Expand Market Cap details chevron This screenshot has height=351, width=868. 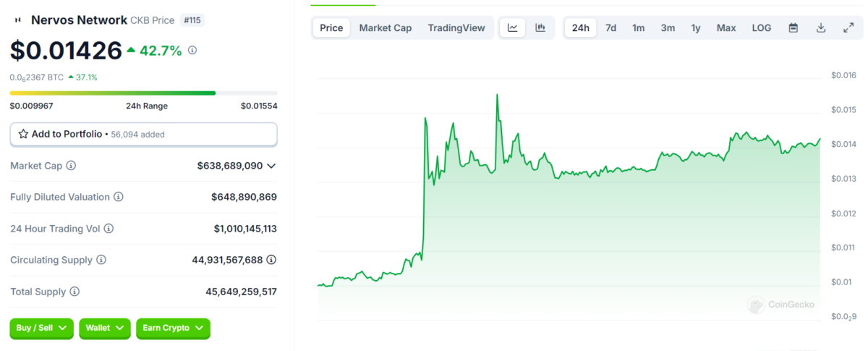coord(271,166)
